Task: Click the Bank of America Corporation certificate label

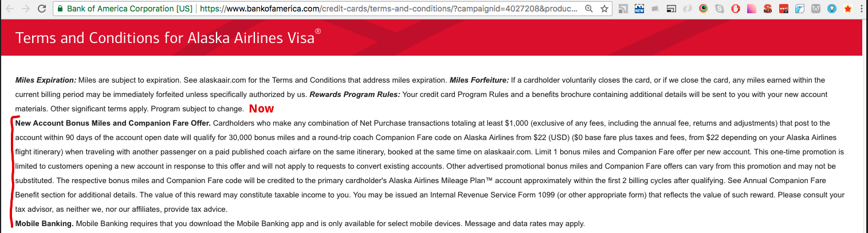Action: point(129,9)
